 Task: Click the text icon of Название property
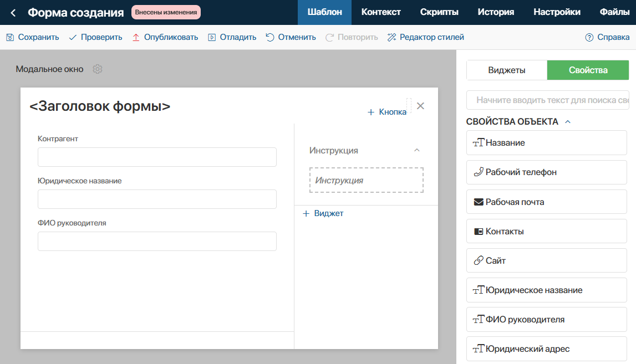point(479,142)
